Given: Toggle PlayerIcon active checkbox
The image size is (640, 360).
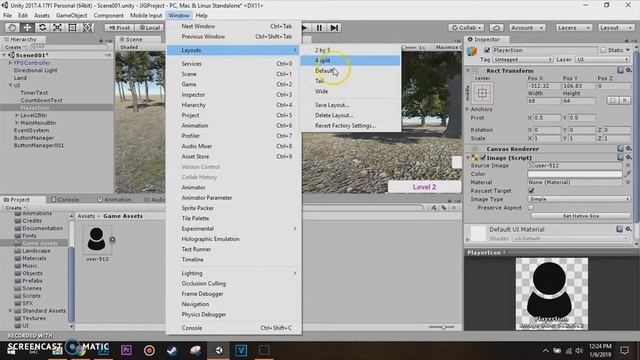Looking at the screenshot, I should (487, 50).
